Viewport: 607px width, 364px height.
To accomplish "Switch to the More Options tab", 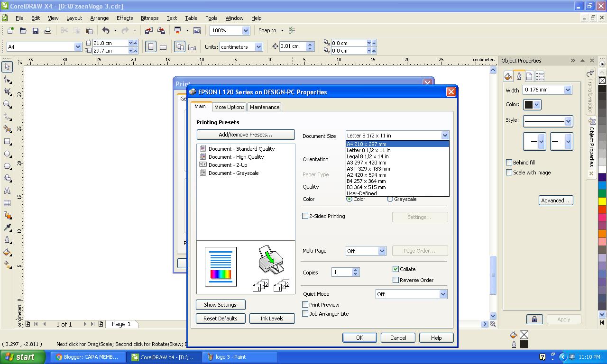I will 229,107.
